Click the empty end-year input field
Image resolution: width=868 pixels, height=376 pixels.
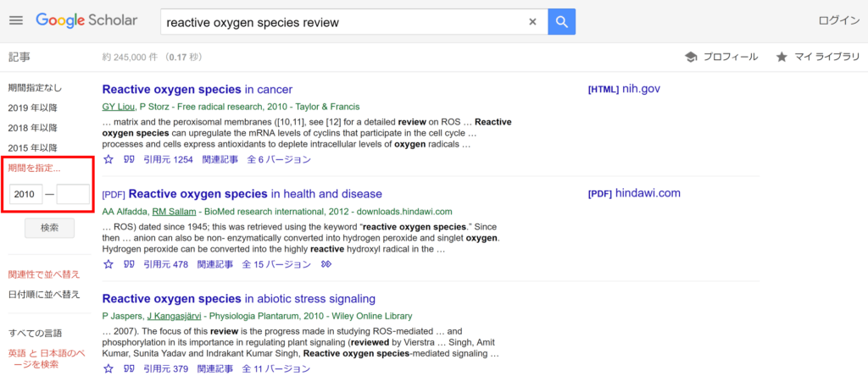[73, 194]
